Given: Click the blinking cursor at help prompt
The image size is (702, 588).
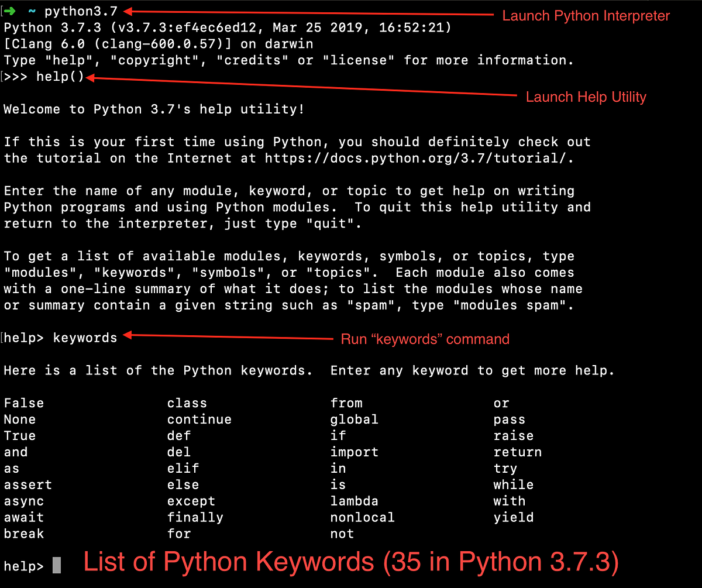Looking at the screenshot, I should 57,564.
